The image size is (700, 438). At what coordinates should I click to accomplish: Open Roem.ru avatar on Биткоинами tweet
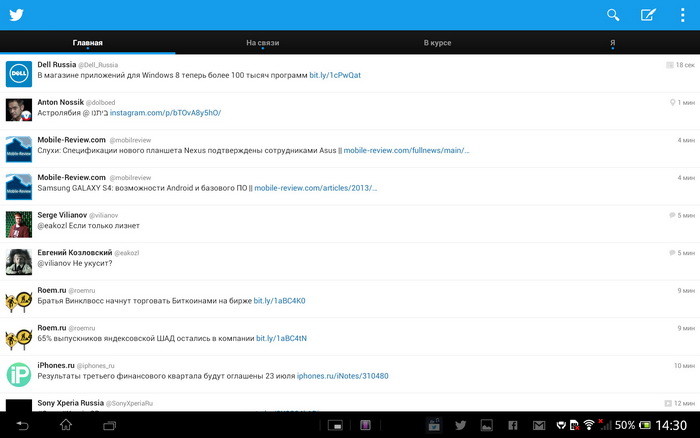[x=19, y=301]
